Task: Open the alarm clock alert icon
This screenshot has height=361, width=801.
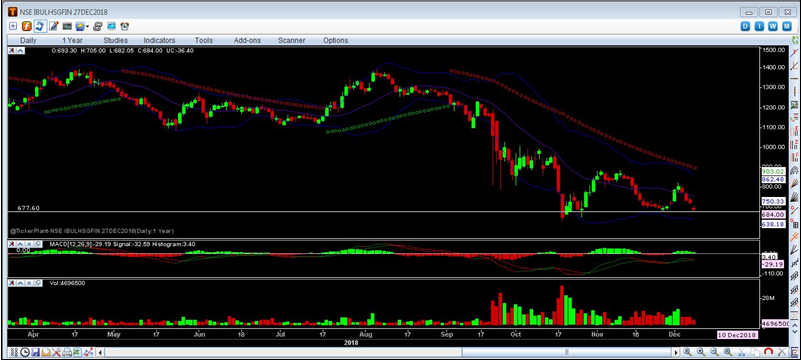Action: (125, 26)
